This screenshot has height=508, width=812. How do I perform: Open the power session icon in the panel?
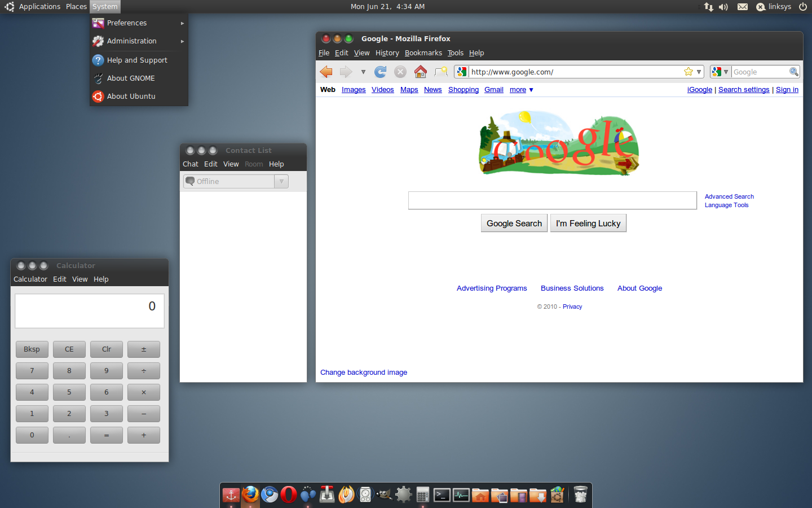[x=803, y=7]
